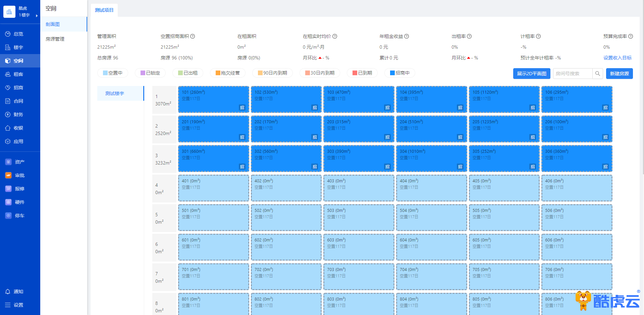This screenshot has width=644, height=315.
Task: Open 硬件 hardware icon in sidebar
Action: (x=8, y=202)
